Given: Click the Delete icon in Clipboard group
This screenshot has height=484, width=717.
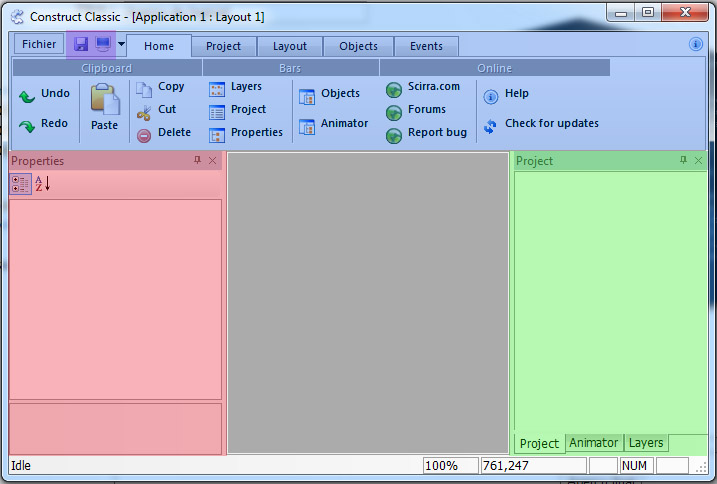Looking at the screenshot, I should 144,134.
